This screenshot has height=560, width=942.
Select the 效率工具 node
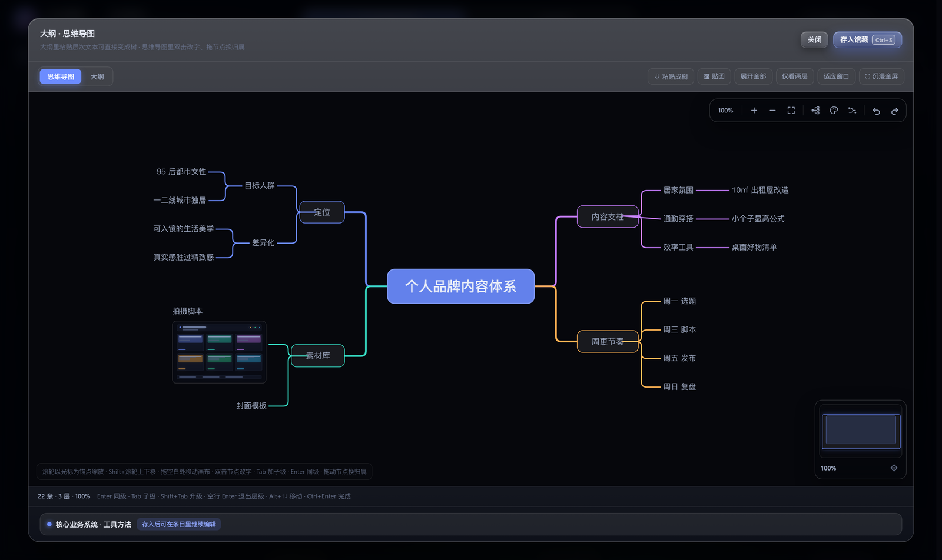(678, 248)
